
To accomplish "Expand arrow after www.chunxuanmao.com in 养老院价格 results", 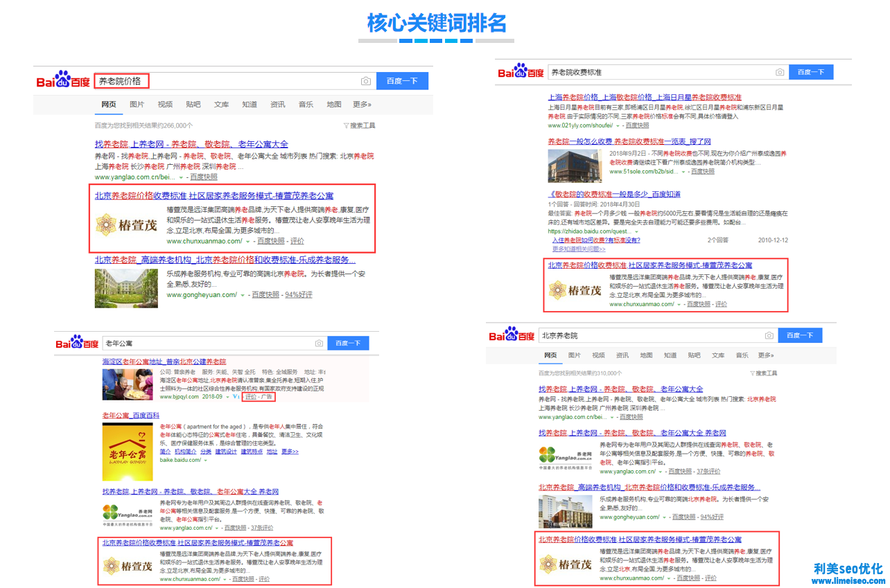I will [248, 242].
